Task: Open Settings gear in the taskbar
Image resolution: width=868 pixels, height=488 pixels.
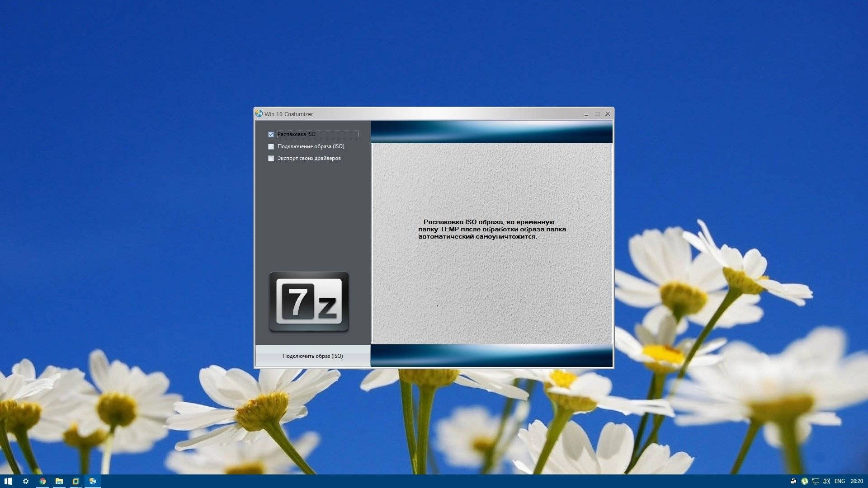Action: pos(26,481)
